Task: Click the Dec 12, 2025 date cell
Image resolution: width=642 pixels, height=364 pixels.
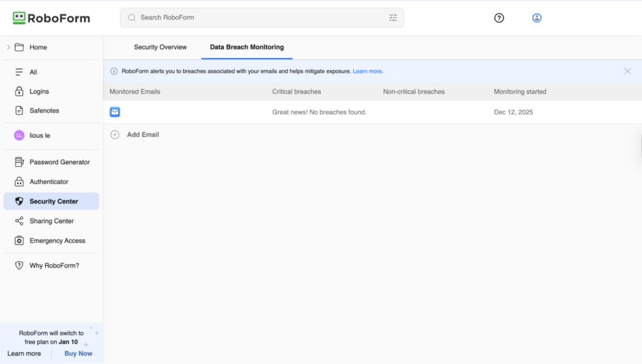Action: point(513,112)
